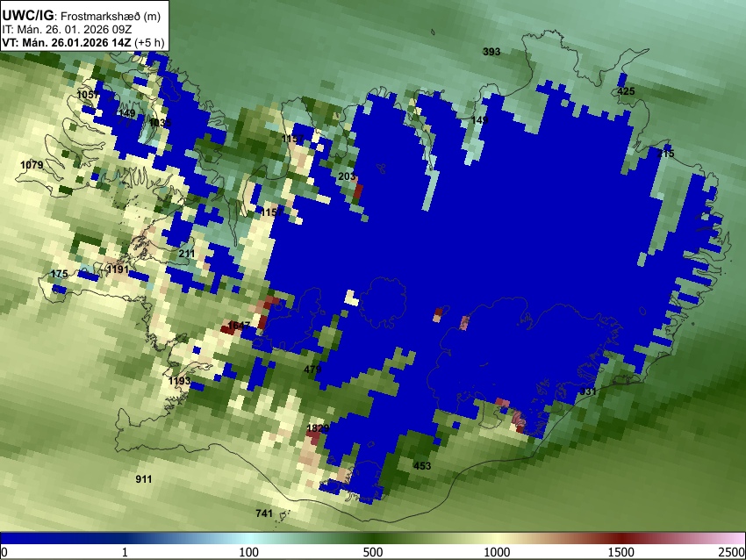Screen dimensions: 746x560
Task: Click the map value 1079
Action: pyautogui.click(x=32, y=165)
